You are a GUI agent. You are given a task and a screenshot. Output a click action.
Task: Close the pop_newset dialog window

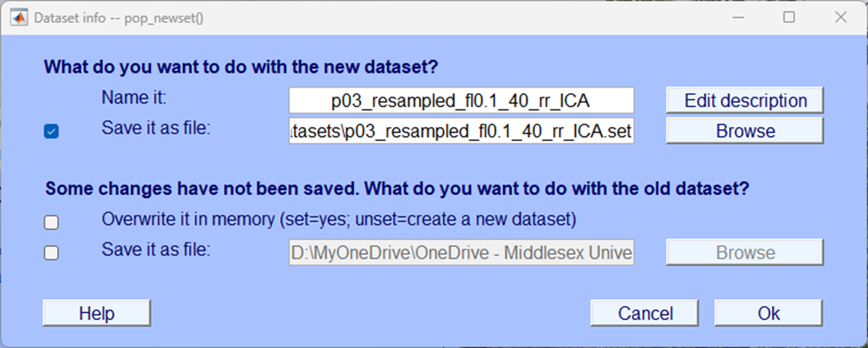841,18
